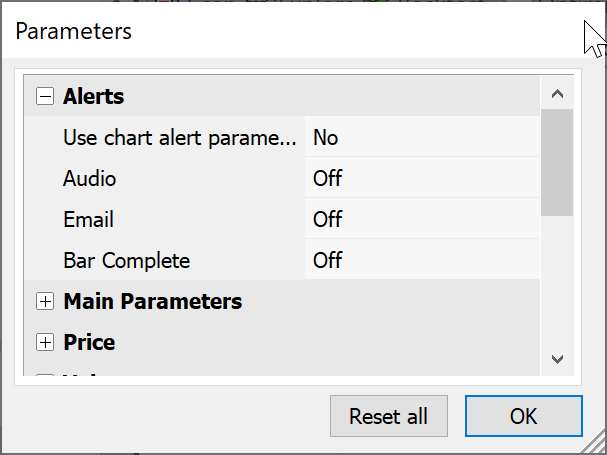Screen dimensions: 607x455
Task: Select the Email parameter label
Action: (x=88, y=220)
